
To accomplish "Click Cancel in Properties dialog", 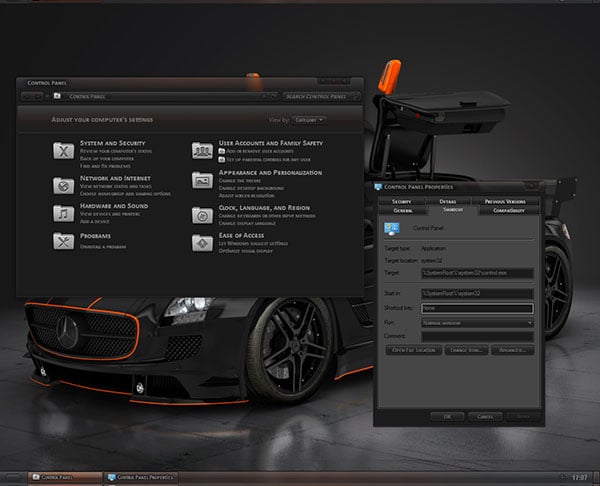I will (485, 417).
